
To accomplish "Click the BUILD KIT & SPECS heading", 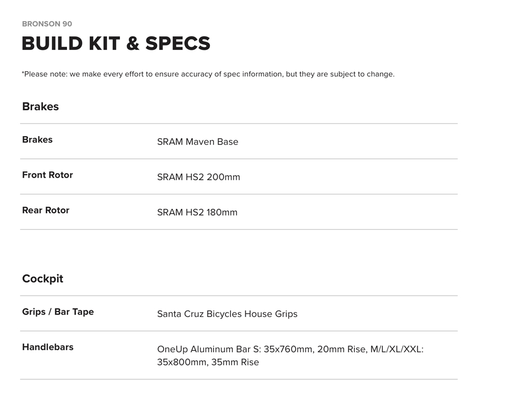I will point(116,44).
